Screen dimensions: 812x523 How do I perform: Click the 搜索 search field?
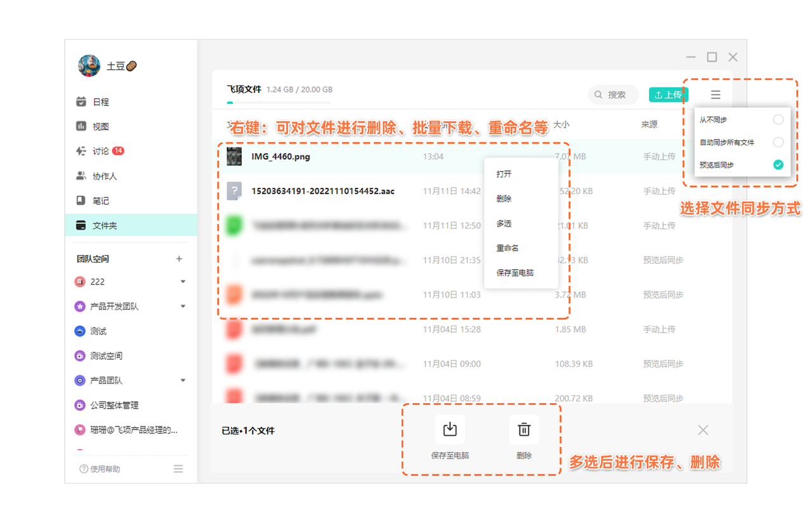click(x=613, y=95)
